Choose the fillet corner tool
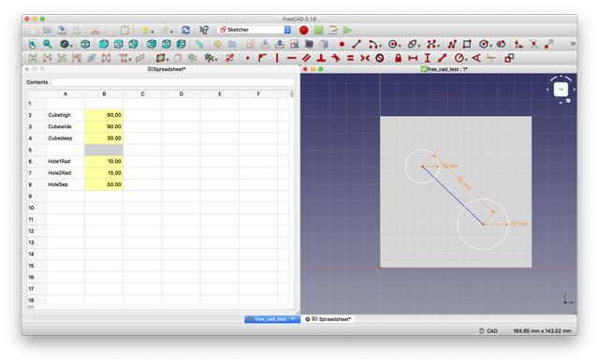The width and height of the screenshot is (599, 364). coord(519,44)
